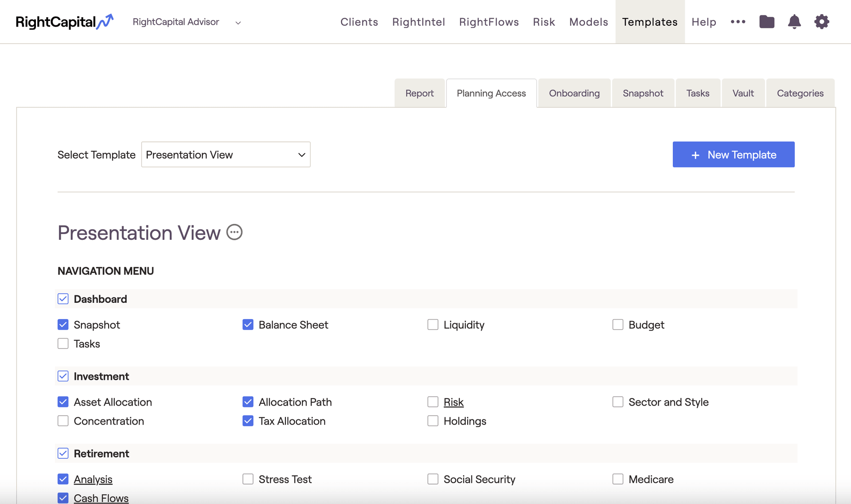Screen dimensions: 851x504
Task: Open the Help menu
Action: 704,22
